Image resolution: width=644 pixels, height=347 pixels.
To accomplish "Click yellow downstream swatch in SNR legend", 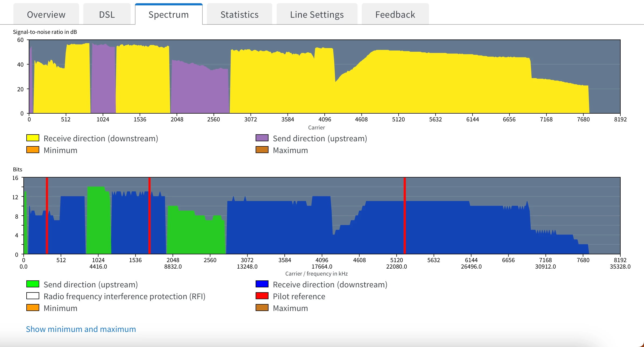I will pos(33,138).
